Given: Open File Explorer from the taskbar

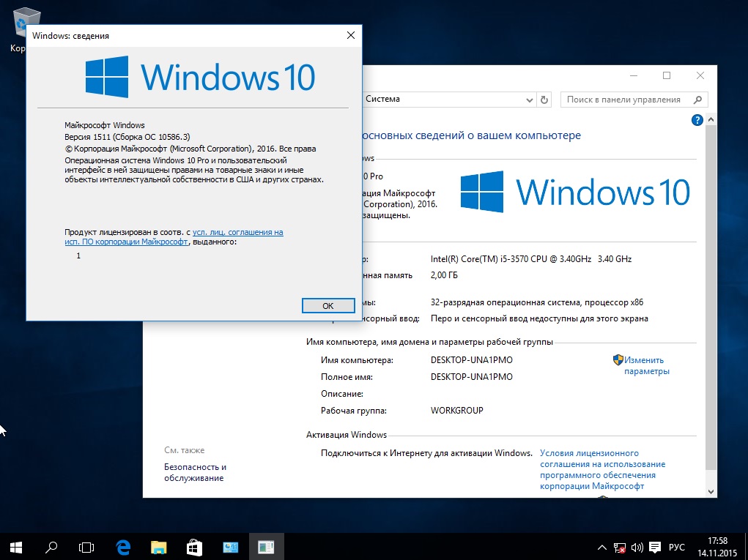Looking at the screenshot, I should coord(158,547).
